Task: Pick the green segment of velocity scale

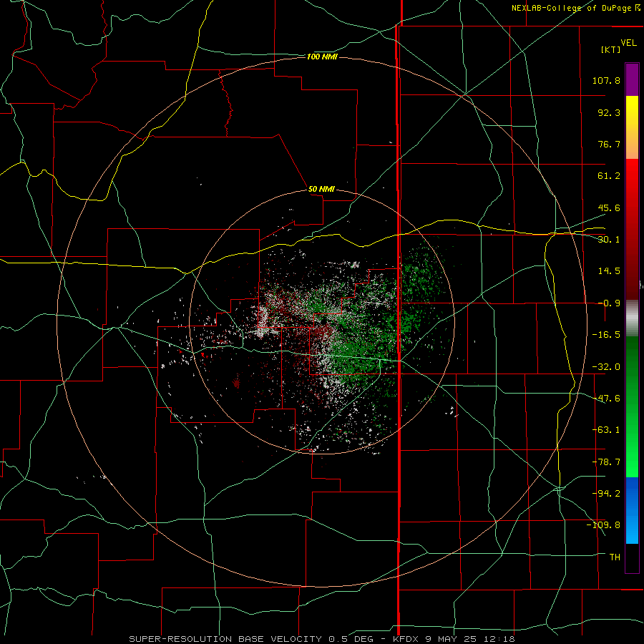Action: pos(632,406)
